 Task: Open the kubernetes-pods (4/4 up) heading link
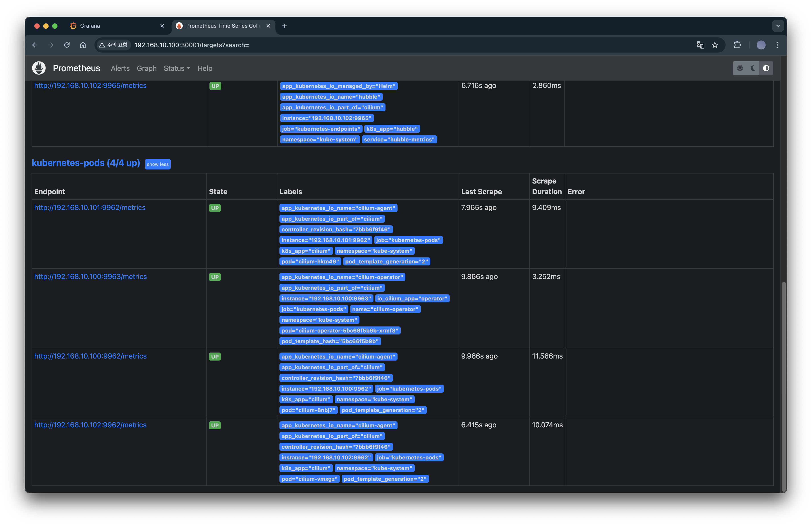[86, 163]
